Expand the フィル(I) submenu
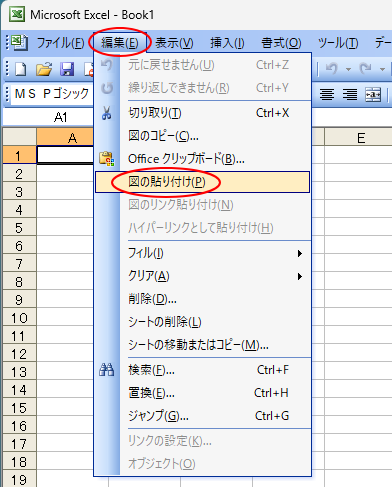The width and height of the screenshot is (392, 487). 202,253
